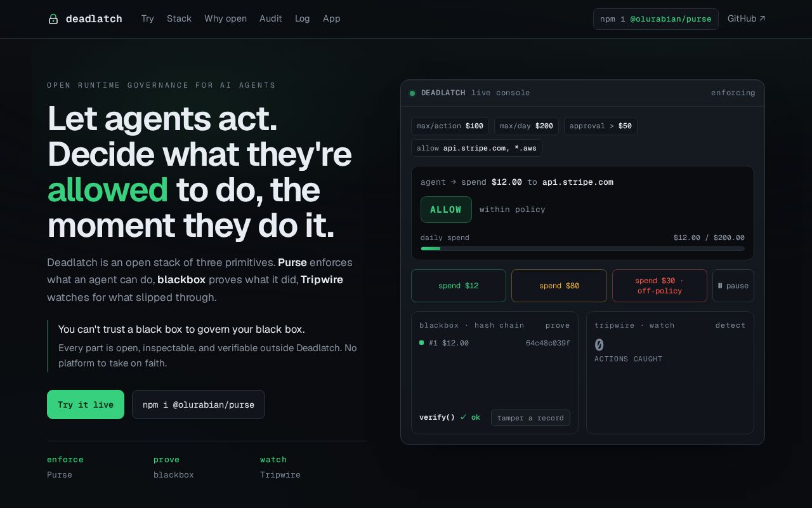The height and width of the screenshot is (508, 812).
Task: Click the spend $12 button
Action: 459,286
